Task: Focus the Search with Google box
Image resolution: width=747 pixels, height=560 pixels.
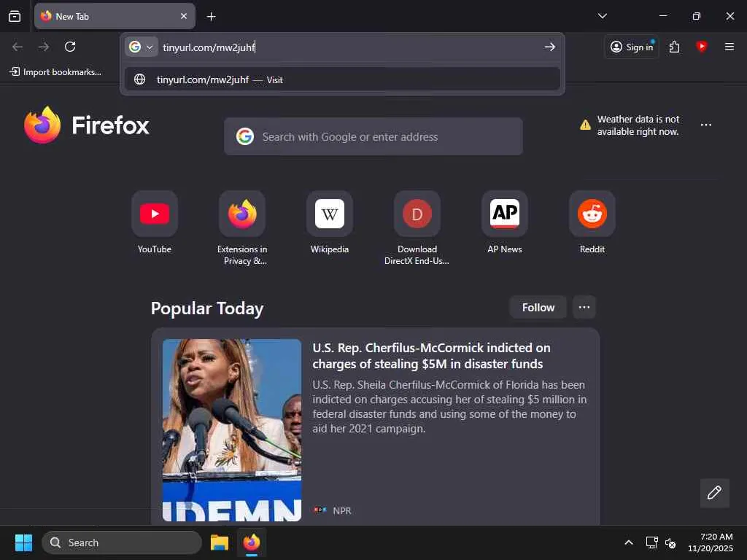Action: [x=373, y=136]
